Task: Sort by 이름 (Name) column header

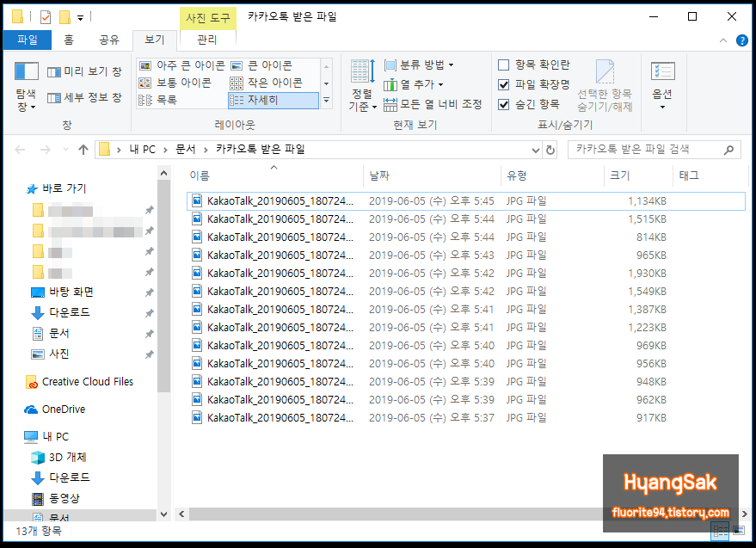Action: click(x=274, y=176)
